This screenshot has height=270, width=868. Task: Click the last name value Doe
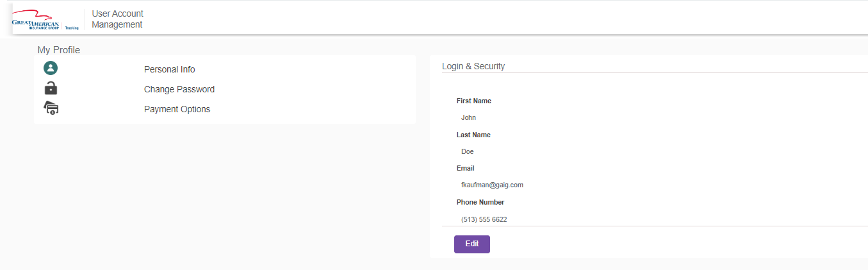[x=468, y=151]
